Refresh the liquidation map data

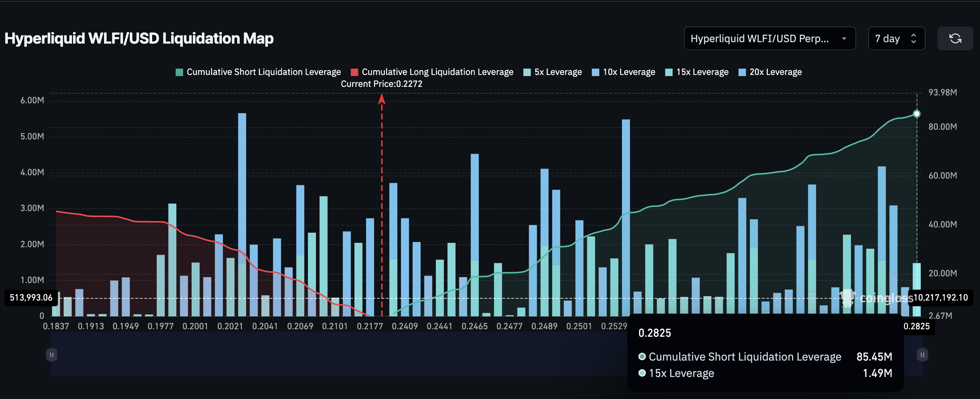(x=955, y=38)
